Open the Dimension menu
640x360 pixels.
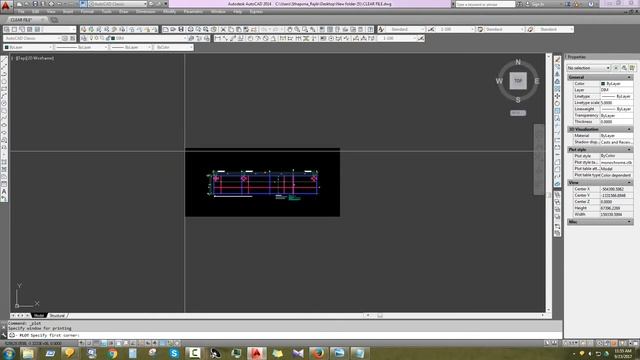(x=145, y=12)
